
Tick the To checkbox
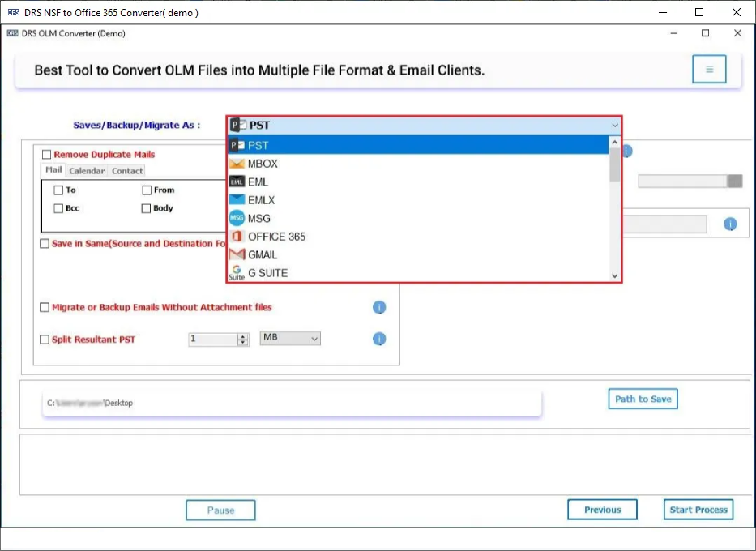58,190
